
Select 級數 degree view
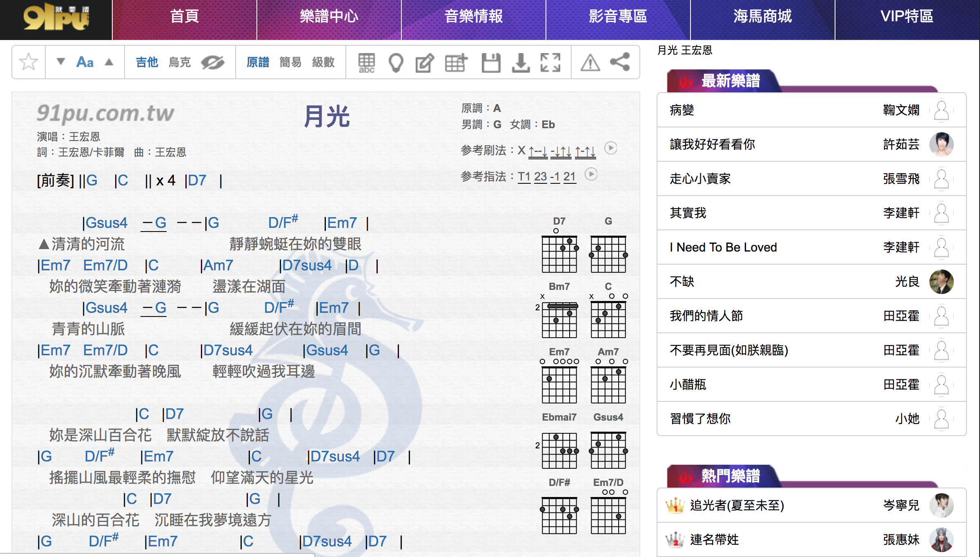[323, 62]
